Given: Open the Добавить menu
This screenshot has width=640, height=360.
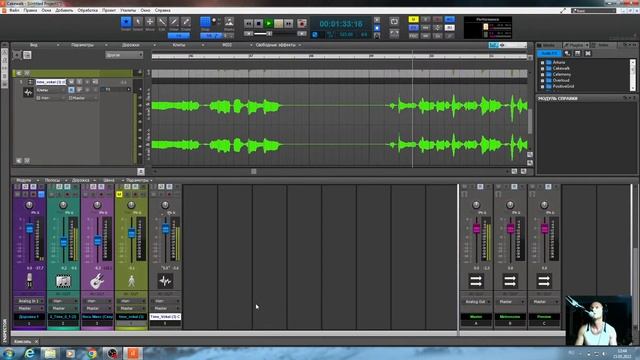Looking at the screenshot, I should coord(64,10).
